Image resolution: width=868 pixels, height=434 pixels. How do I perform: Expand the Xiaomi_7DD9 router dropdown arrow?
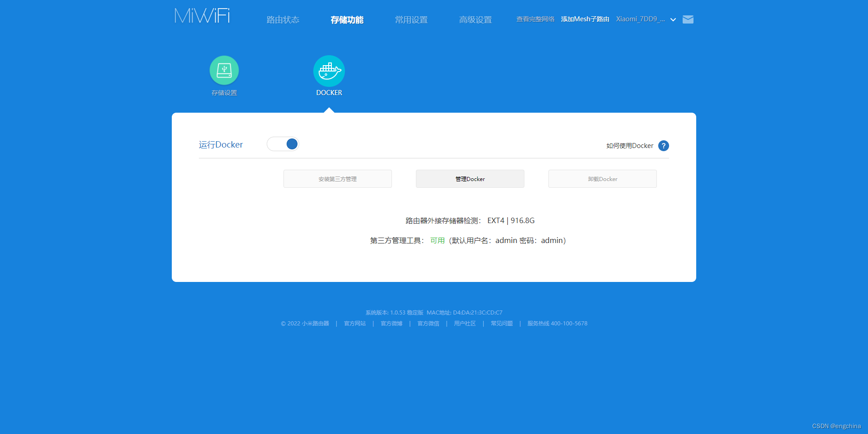coord(673,20)
